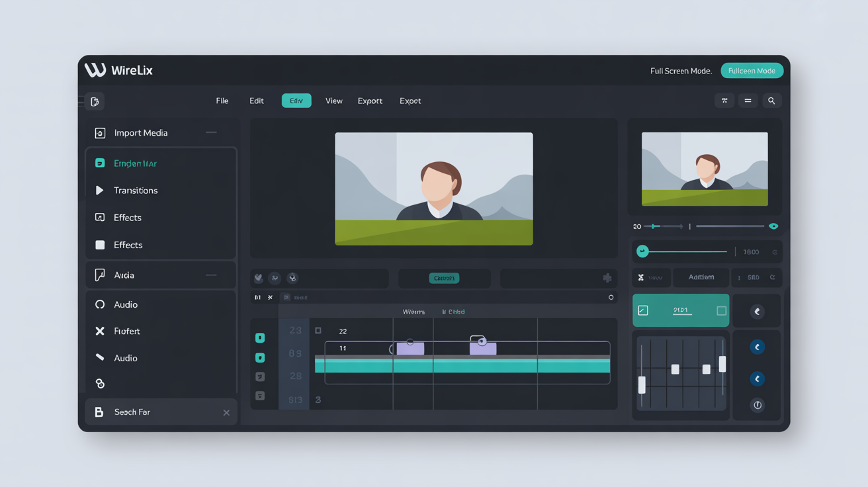The width and height of the screenshot is (868, 487).
Task: Toggle the top teal track button
Action: [260, 338]
